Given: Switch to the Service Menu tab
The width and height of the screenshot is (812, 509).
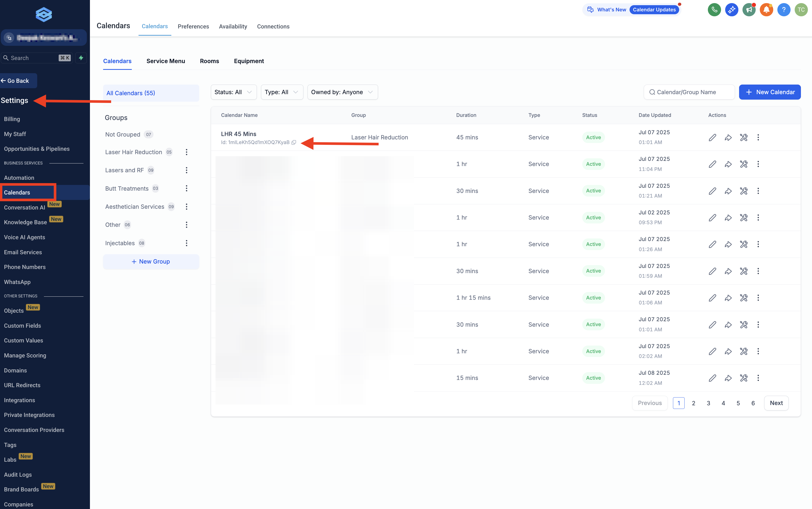Looking at the screenshot, I should click(x=165, y=61).
